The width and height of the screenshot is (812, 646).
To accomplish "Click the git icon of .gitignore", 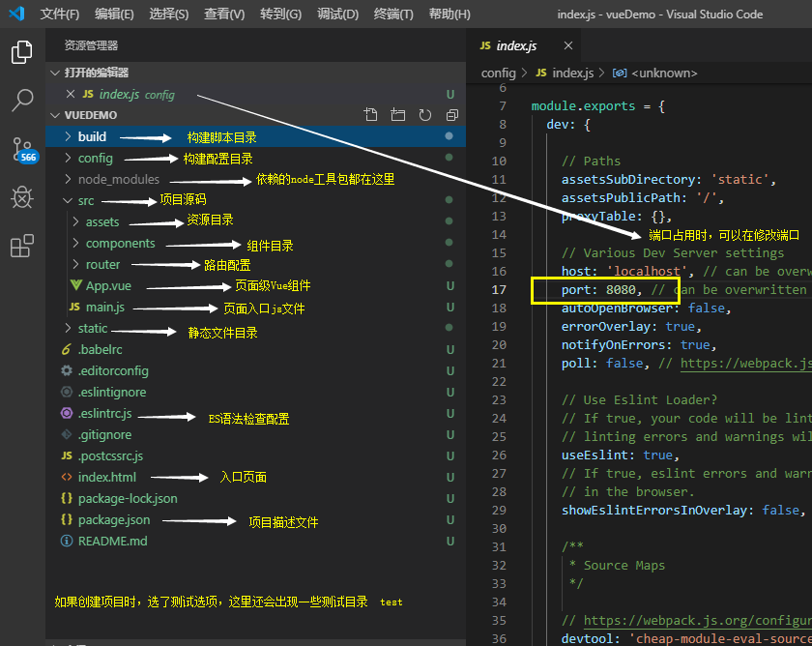I will (x=67, y=434).
